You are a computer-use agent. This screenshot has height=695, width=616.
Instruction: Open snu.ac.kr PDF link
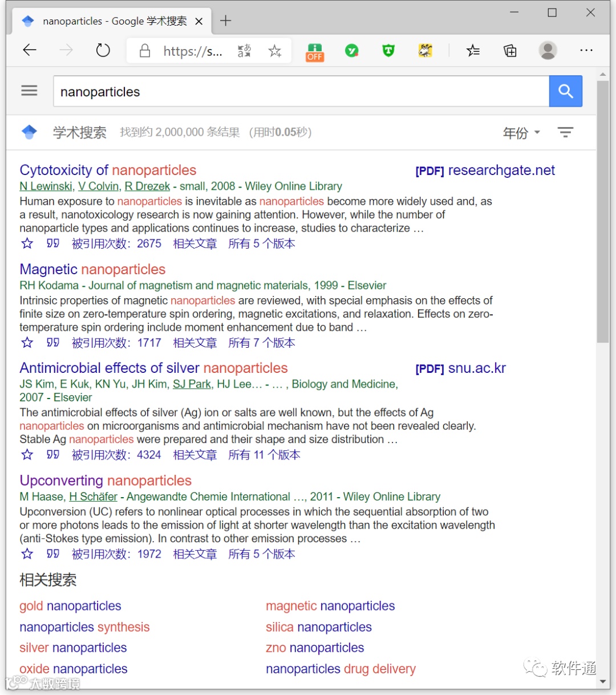click(x=461, y=368)
